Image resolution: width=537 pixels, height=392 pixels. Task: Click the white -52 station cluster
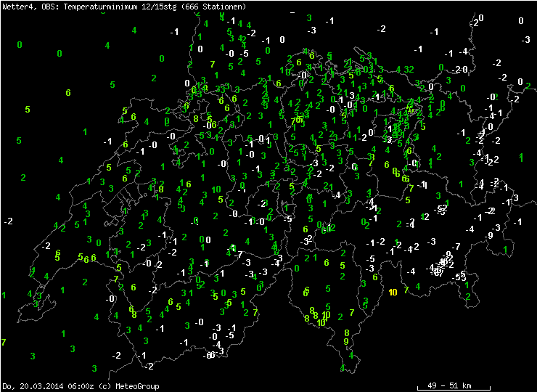pos(440,209)
